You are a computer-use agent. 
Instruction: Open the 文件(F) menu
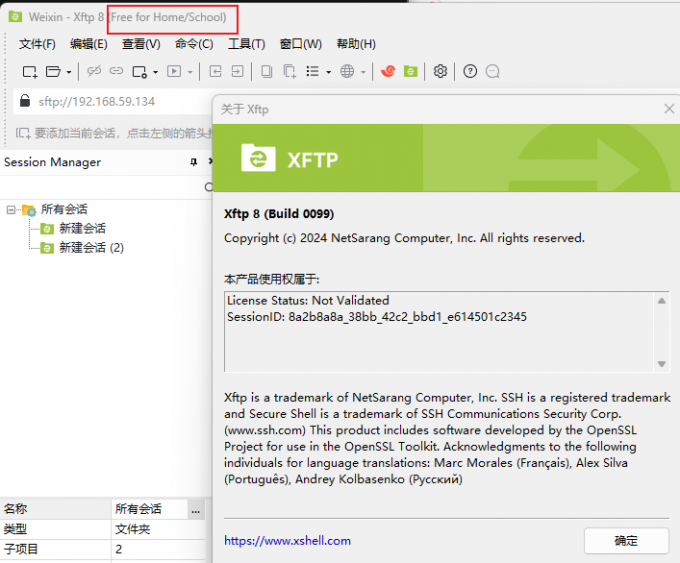37,44
